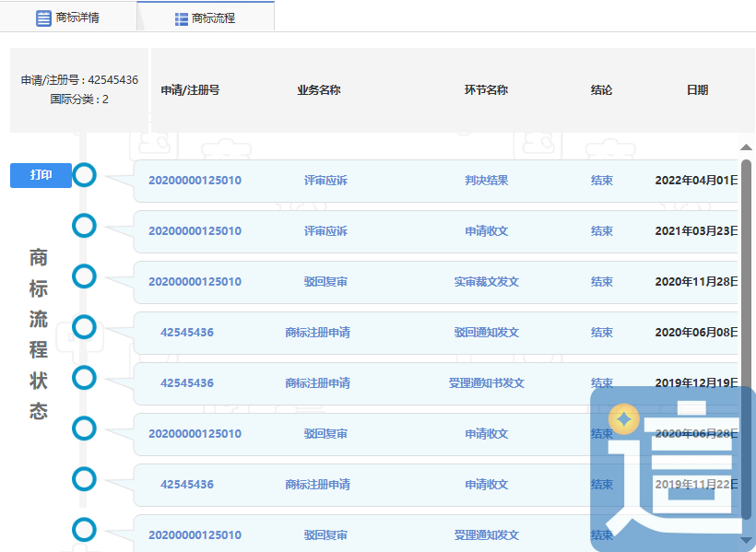Image resolution: width=756 pixels, height=552 pixels.
Task: Click the timeline circle for 受理通知书发文 row
Action: click(85, 378)
